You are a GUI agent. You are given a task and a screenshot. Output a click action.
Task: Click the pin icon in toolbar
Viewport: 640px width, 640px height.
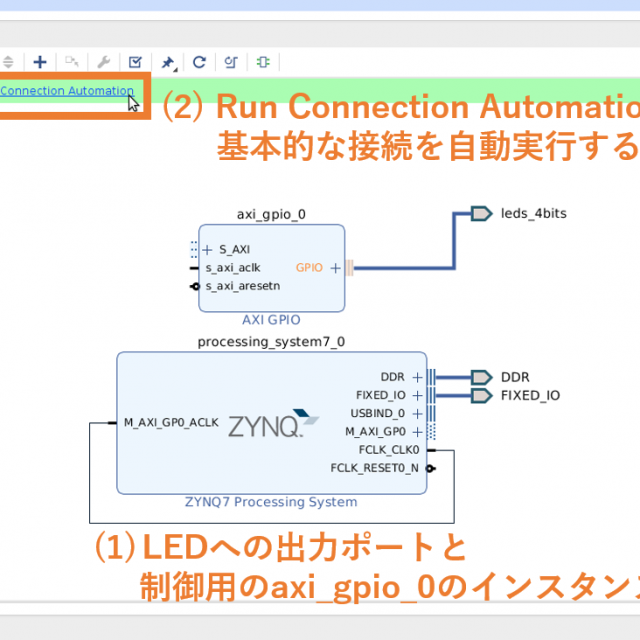click(x=168, y=62)
